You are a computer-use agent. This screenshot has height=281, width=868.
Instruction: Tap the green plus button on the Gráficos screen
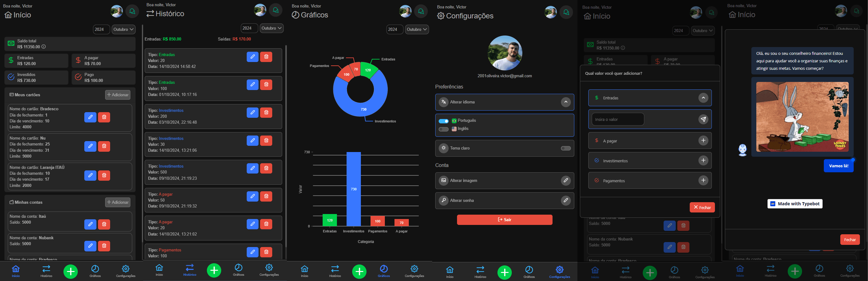(360, 271)
